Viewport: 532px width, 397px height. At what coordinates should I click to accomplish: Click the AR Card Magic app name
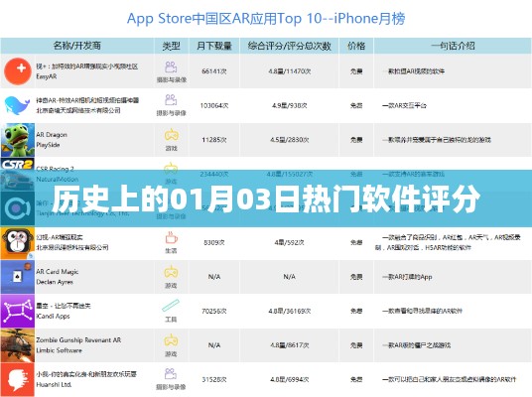(x=58, y=272)
